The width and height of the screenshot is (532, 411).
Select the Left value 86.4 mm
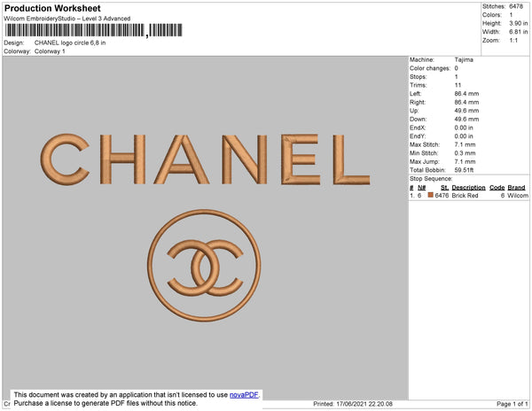pyautogui.click(x=466, y=94)
